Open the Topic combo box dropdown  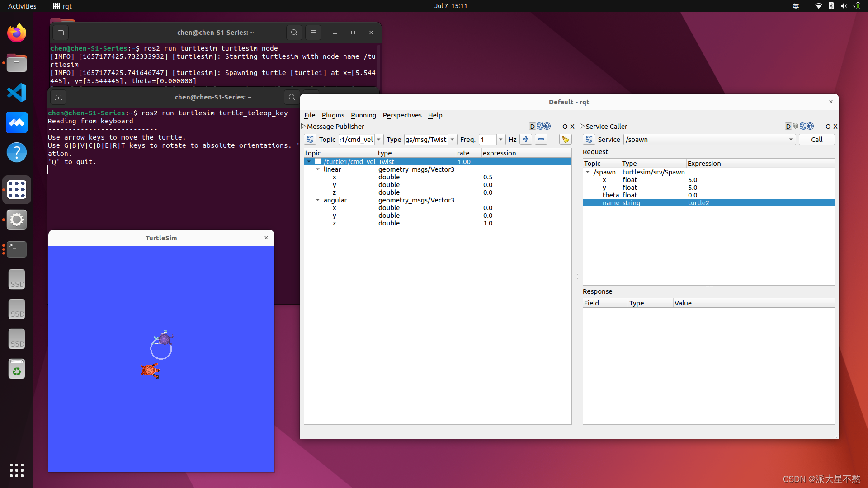[379, 139]
